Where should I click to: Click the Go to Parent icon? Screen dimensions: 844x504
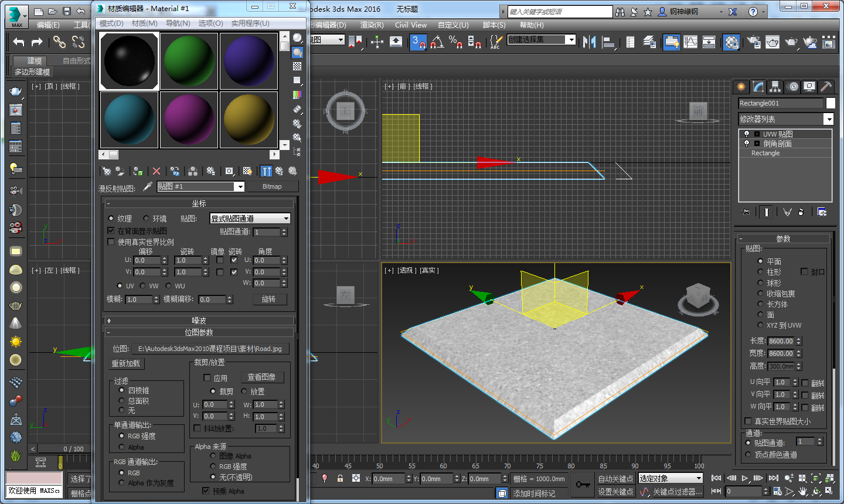pos(279,171)
